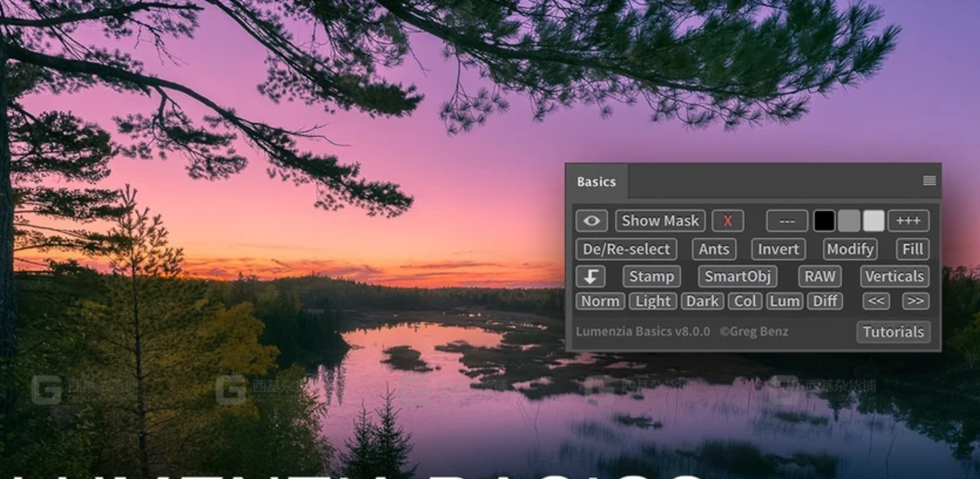Screen dimensions: 980x479
Task: Click De/Re-select button
Action: [x=626, y=249]
